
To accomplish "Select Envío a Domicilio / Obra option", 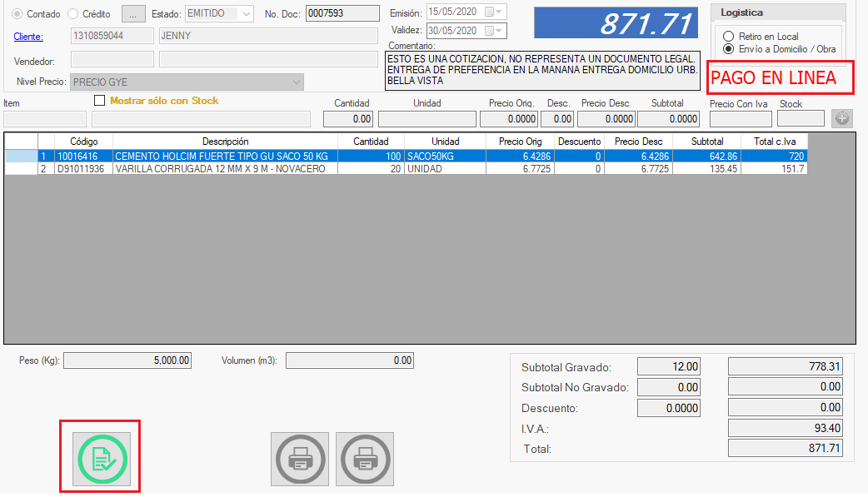I will pos(729,49).
